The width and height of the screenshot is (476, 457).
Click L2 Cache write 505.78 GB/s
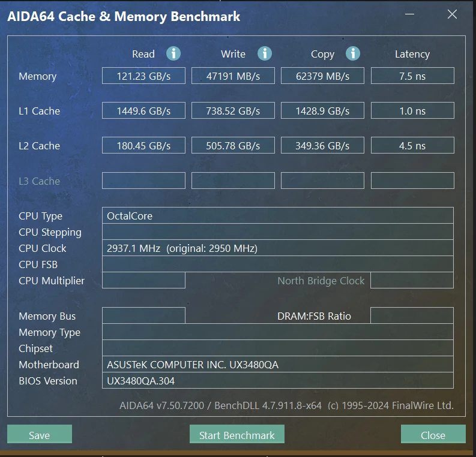tap(233, 146)
